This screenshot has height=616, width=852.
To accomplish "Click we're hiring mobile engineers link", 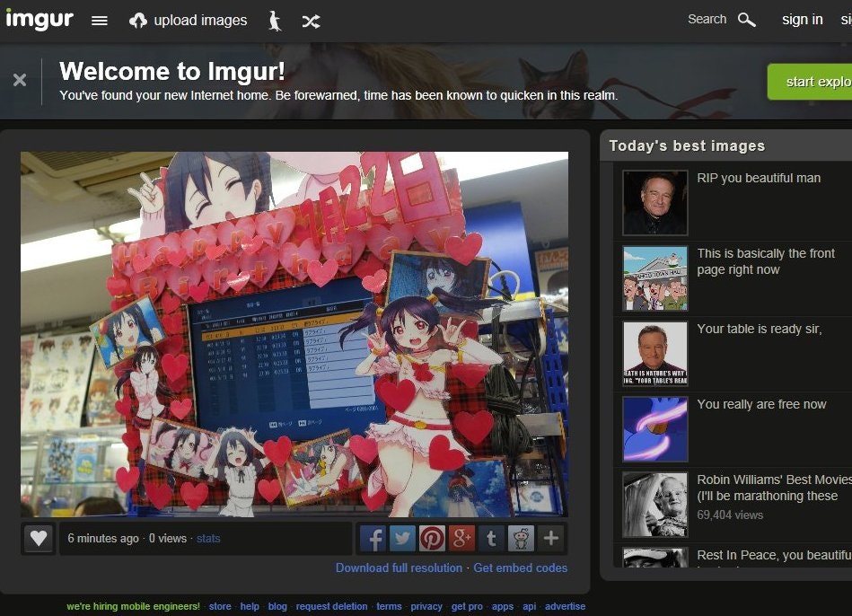I will click(133, 606).
